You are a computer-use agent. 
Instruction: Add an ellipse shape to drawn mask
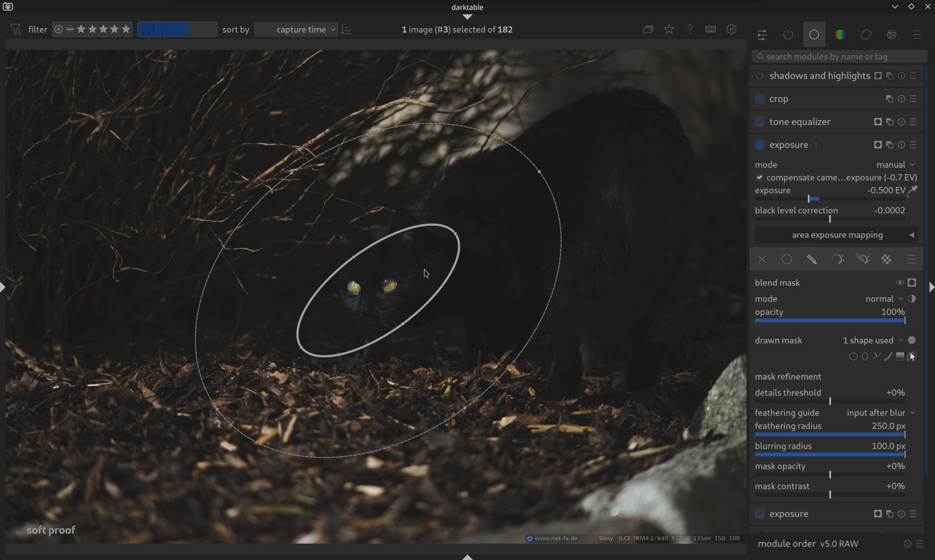865,357
